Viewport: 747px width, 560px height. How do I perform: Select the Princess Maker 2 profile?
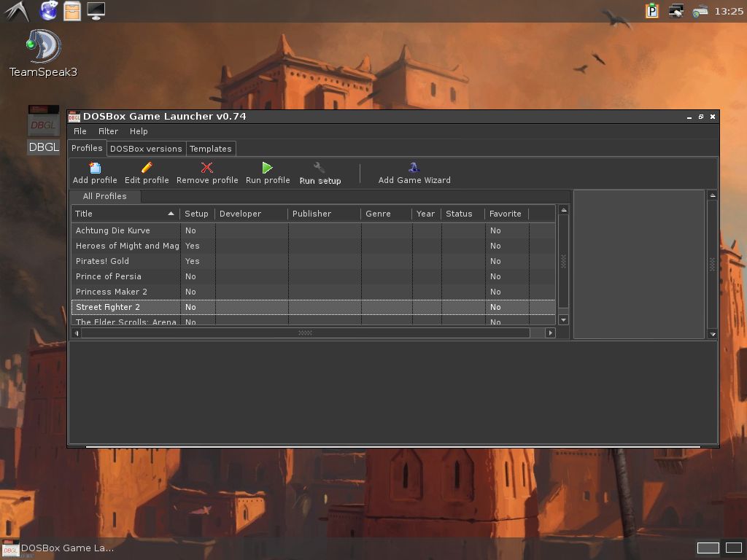(x=314, y=292)
